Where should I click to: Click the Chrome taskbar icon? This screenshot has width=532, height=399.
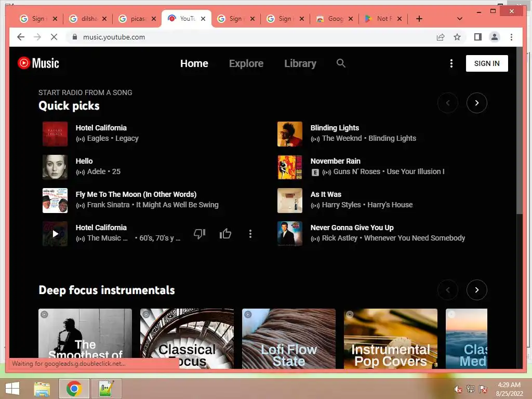tap(74, 389)
